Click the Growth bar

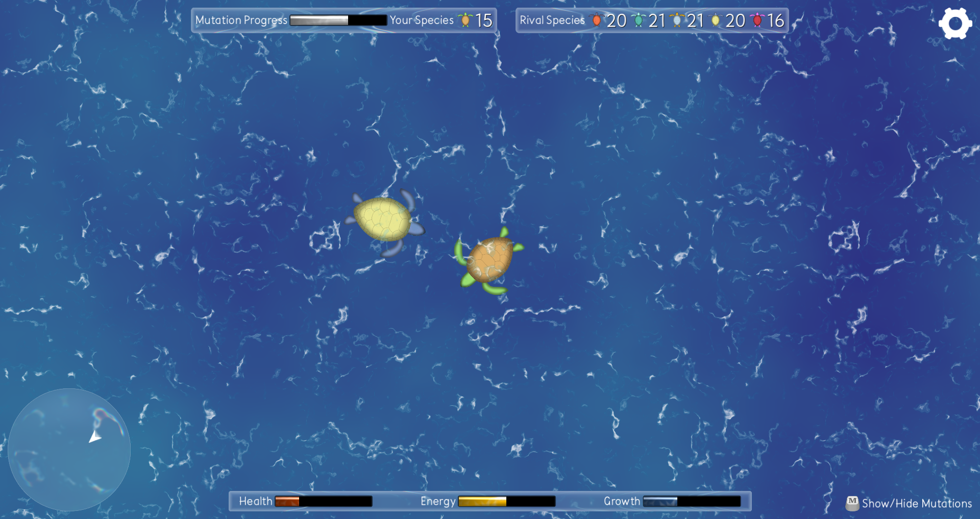tap(692, 502)
